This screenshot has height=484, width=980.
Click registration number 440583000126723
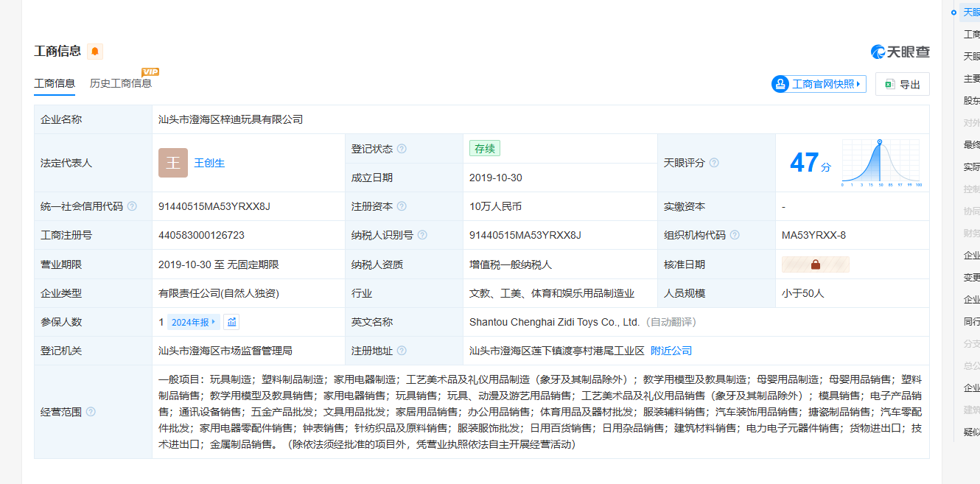(201, 235)
